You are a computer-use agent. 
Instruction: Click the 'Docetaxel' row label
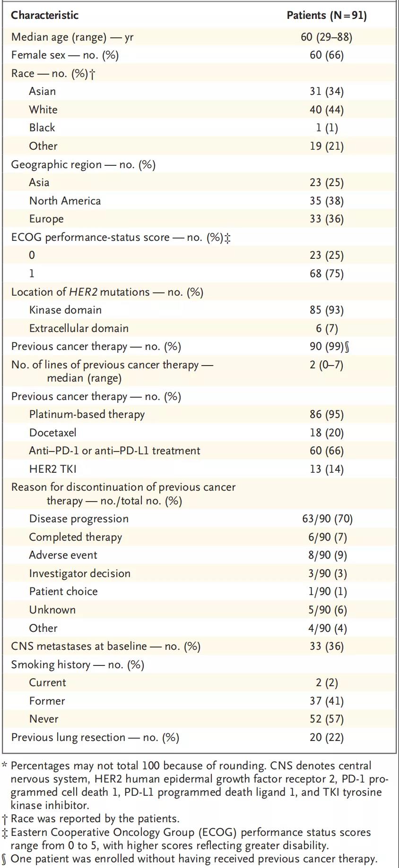click(52, 433)
